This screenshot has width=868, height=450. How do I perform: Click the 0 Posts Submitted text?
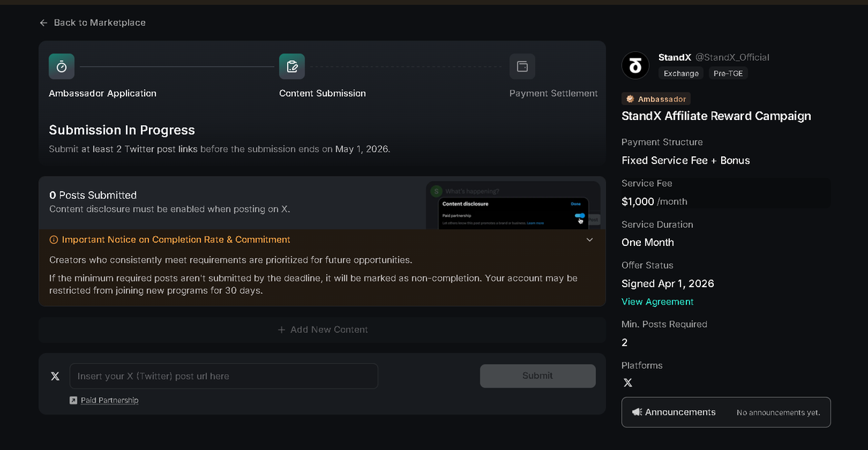93,195
